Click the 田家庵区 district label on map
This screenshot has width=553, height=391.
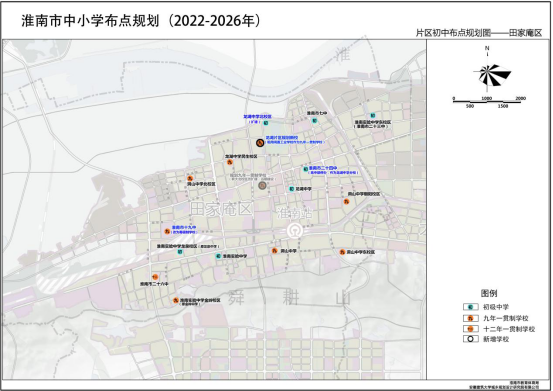point(221,209)
